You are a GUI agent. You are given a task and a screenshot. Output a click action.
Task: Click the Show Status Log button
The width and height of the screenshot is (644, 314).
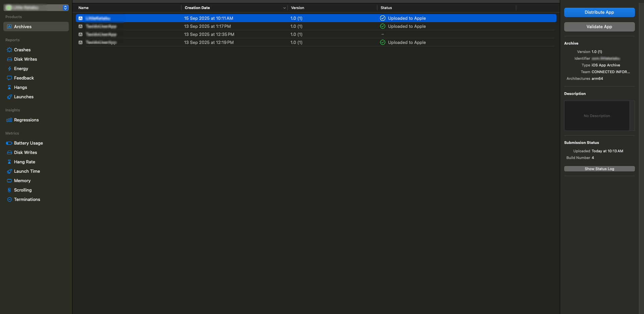coord(599,169)
